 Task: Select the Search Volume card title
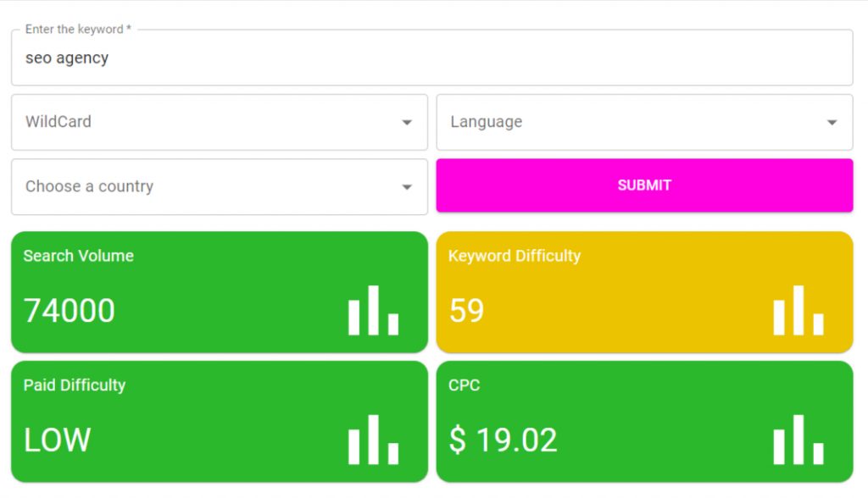click(x=78, y=256)
